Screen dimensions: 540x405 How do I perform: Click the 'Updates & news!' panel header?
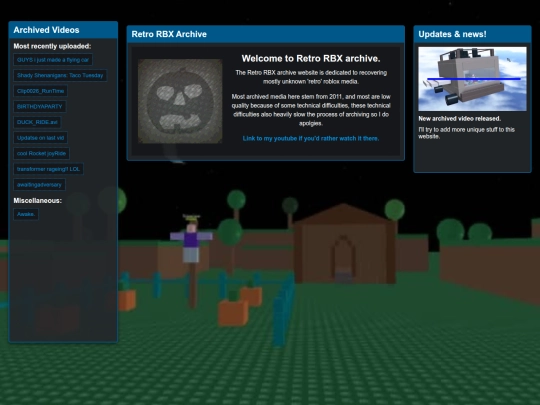(x=472, y=34)
